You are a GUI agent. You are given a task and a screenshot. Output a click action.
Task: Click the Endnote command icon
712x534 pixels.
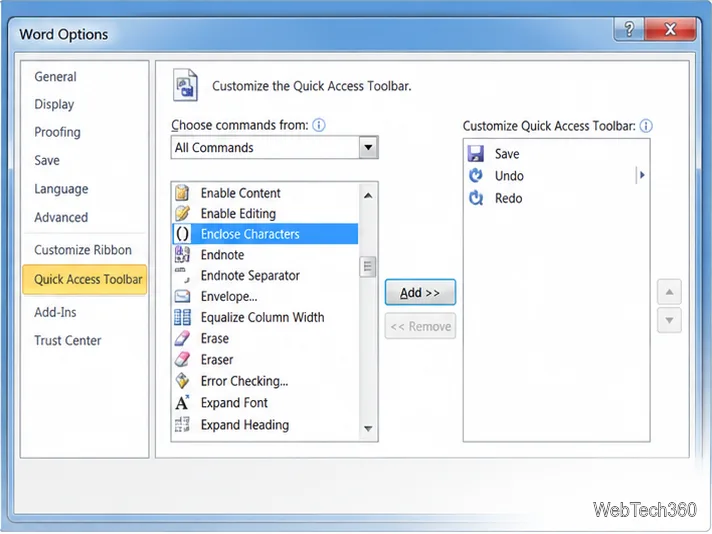tap(182, 255)
